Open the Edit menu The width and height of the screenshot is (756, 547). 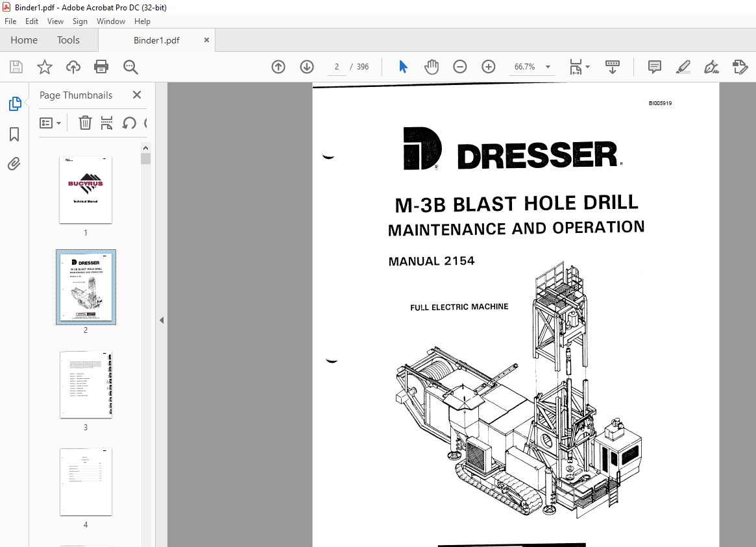pos(32,21)
